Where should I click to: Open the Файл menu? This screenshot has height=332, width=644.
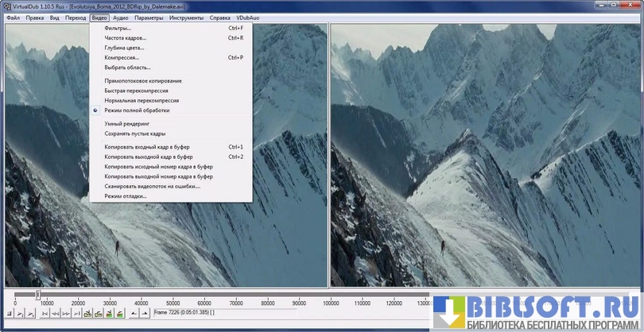click(13, 17)
